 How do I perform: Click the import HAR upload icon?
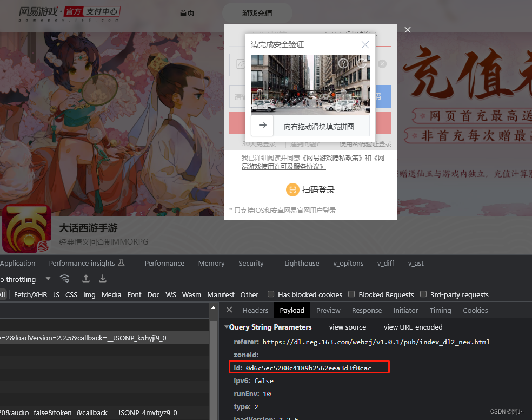point(86,279)
